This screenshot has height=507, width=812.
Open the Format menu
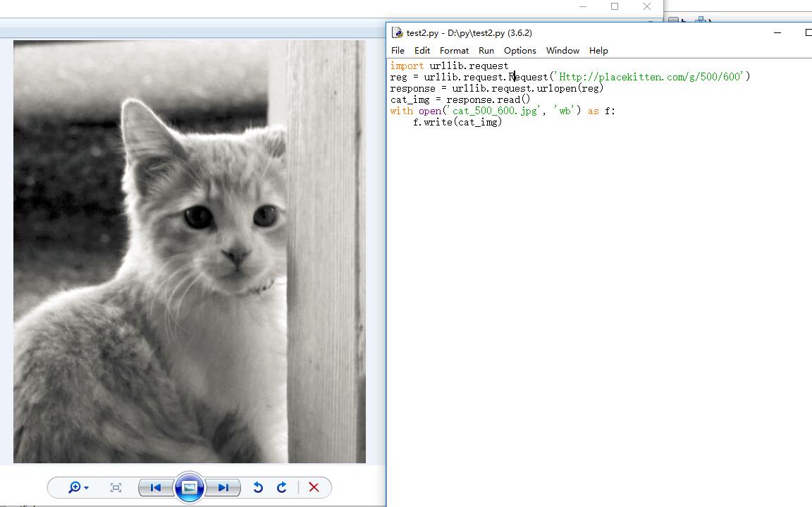tap(454, 51)
